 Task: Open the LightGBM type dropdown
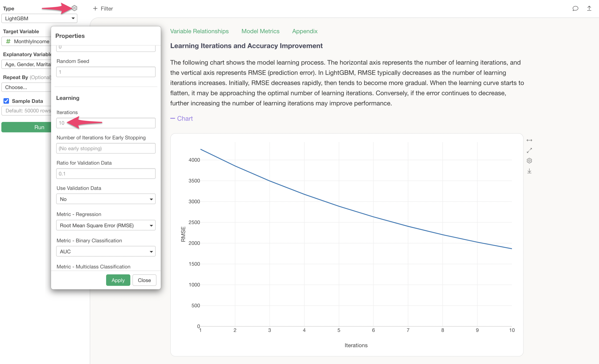point(39,18)
